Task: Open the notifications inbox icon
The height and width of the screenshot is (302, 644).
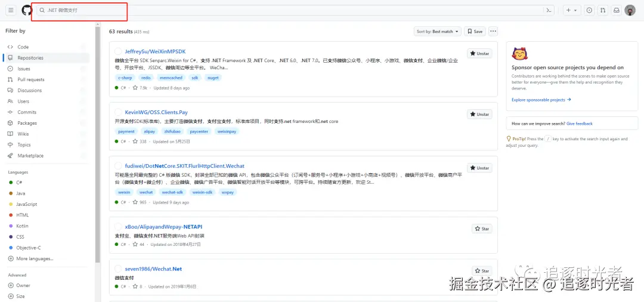Action: [617, 10]
